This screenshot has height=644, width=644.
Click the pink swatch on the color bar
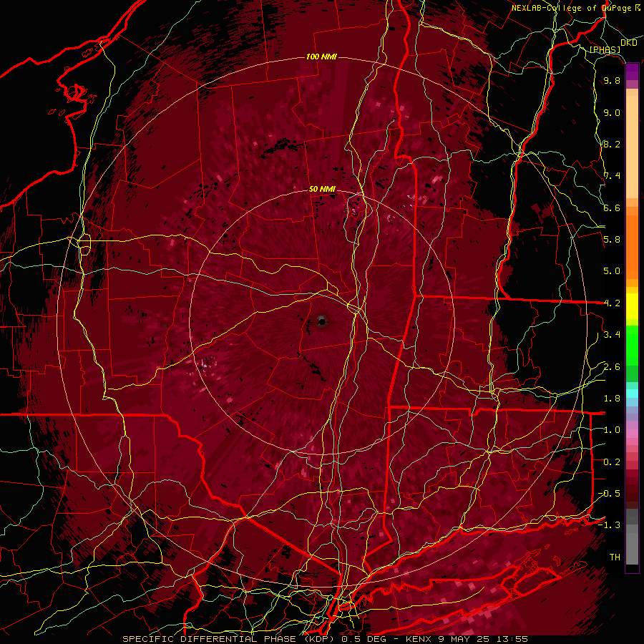coord(632,434)
